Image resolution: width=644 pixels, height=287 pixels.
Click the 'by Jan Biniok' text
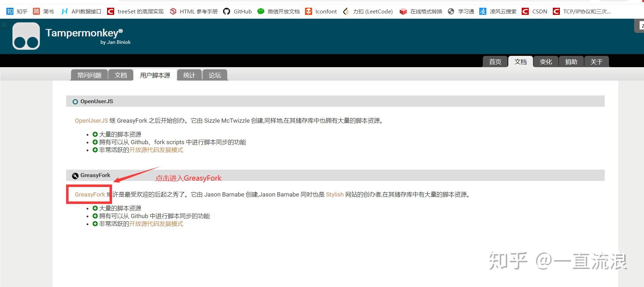click(116, 42)
